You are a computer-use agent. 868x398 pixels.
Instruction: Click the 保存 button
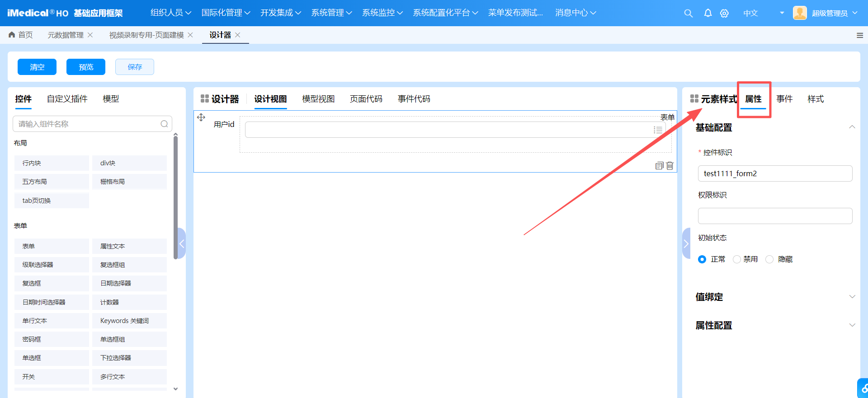135,67
